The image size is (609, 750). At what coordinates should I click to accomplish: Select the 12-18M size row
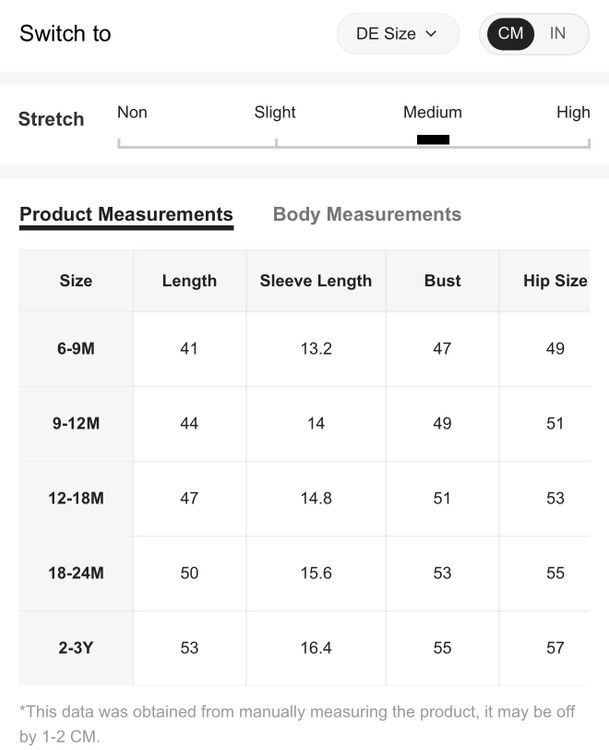coord(76,498)
